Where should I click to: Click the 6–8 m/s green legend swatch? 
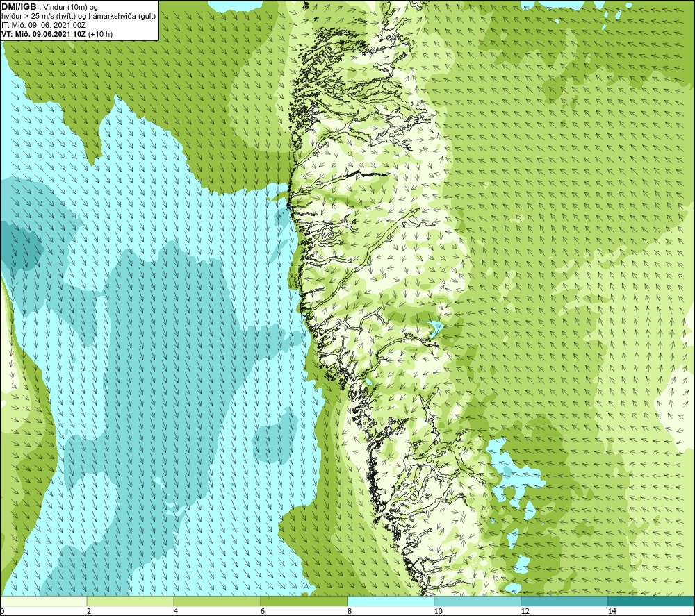click(304, 601)
